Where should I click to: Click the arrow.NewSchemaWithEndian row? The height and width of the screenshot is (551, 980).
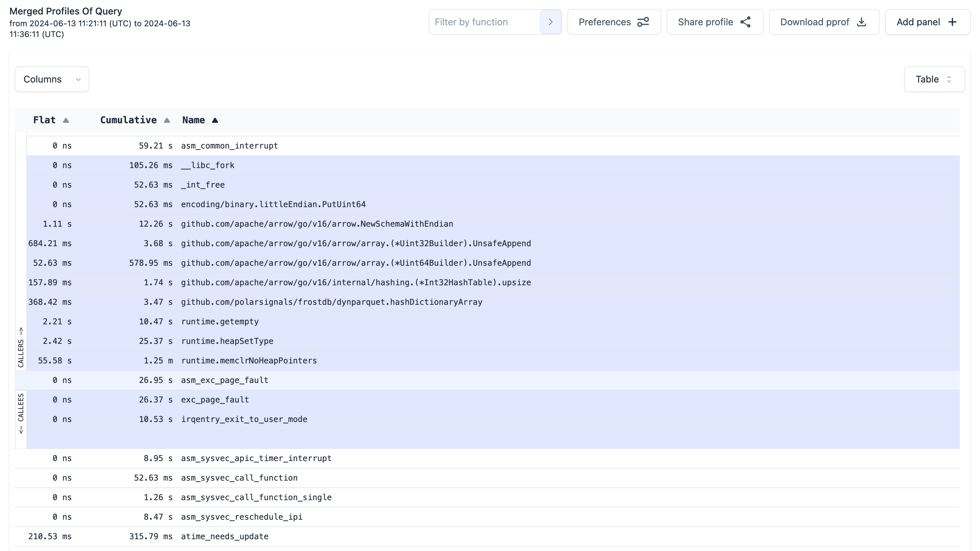coord(493,224)
